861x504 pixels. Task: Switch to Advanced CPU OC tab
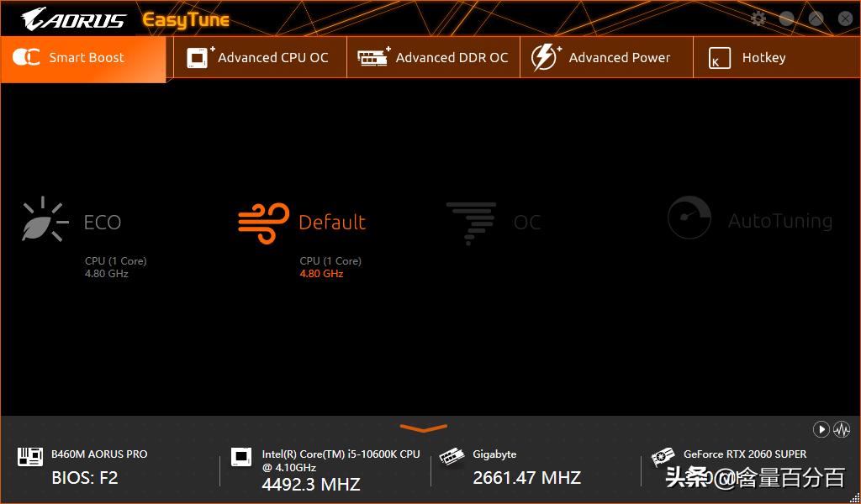click(260, 58)
